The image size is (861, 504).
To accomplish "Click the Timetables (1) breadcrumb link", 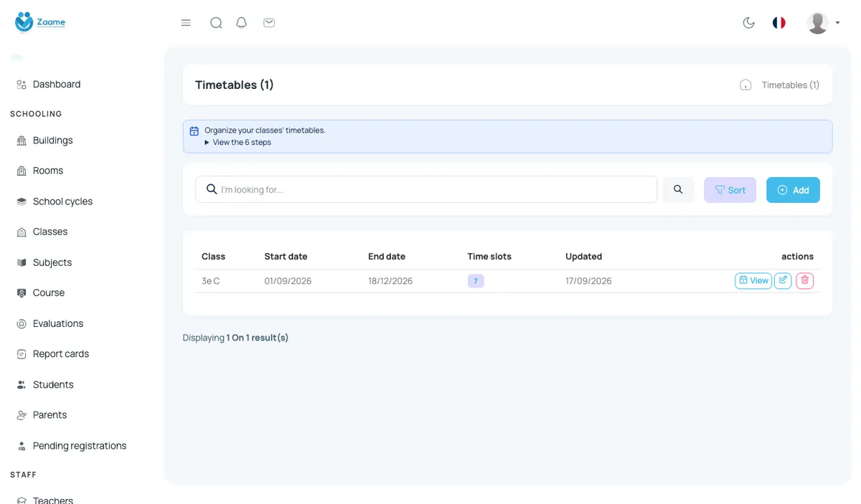I will (791, 85).
